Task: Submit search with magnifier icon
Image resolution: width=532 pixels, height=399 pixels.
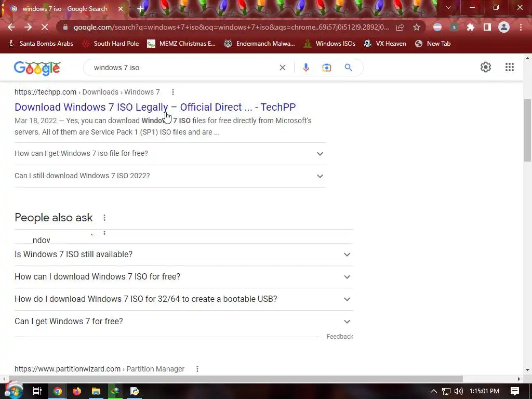Action: 348,68
